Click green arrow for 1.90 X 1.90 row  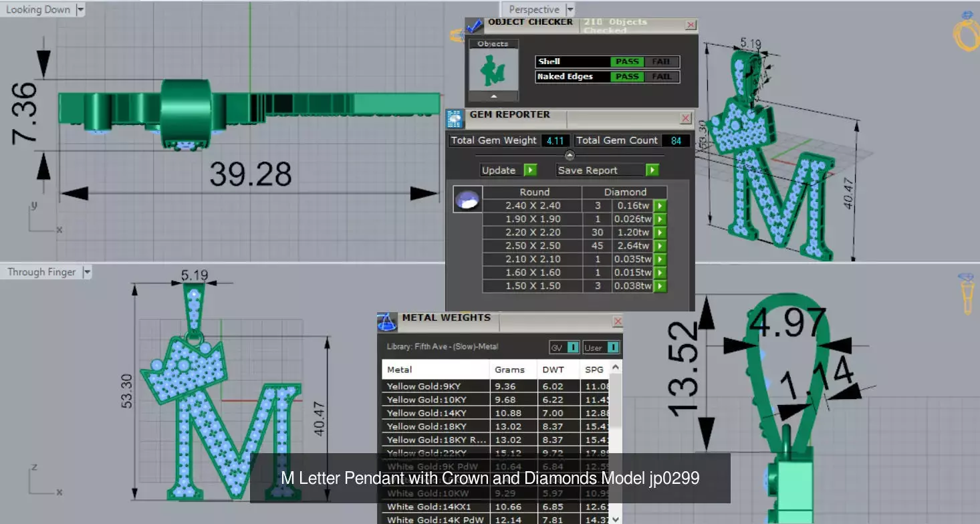click(x=660, y=219)
